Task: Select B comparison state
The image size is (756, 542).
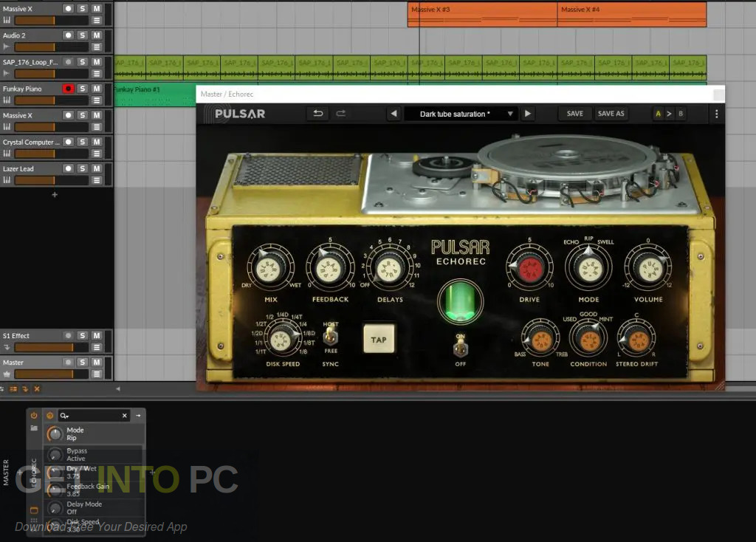Action: click(681, 114)
